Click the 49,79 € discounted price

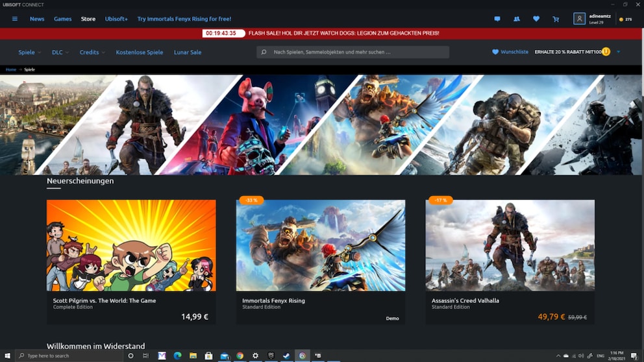pyautogui.click(x=551, y=317)
